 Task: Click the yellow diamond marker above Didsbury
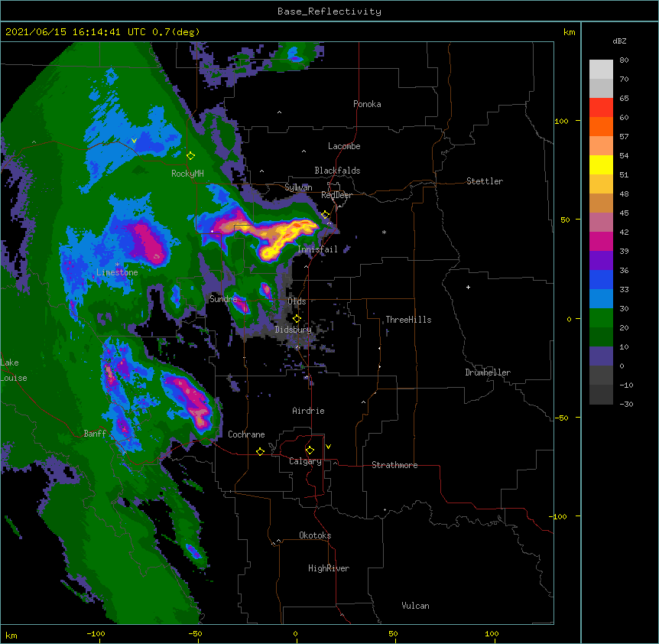297,318
